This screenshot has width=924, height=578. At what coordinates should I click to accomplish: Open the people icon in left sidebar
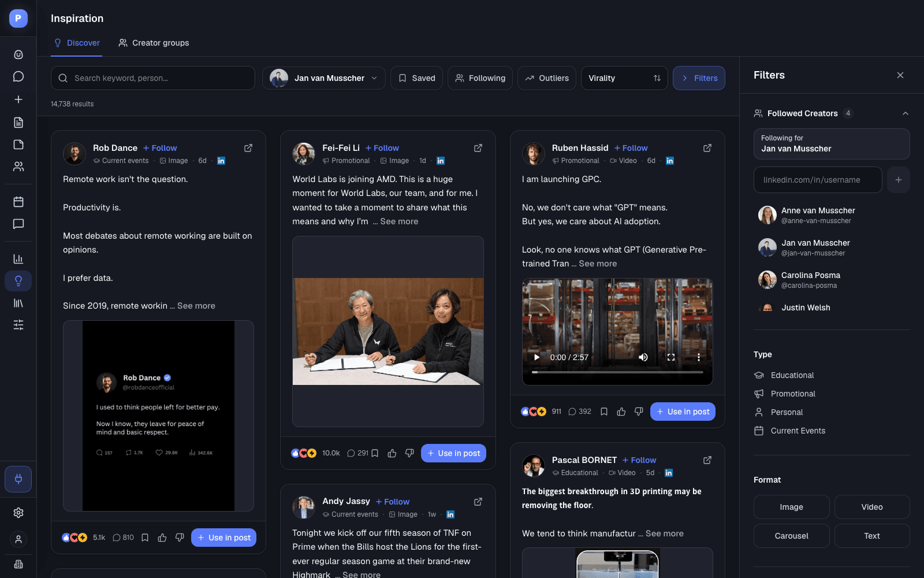[x=18, y=166]
